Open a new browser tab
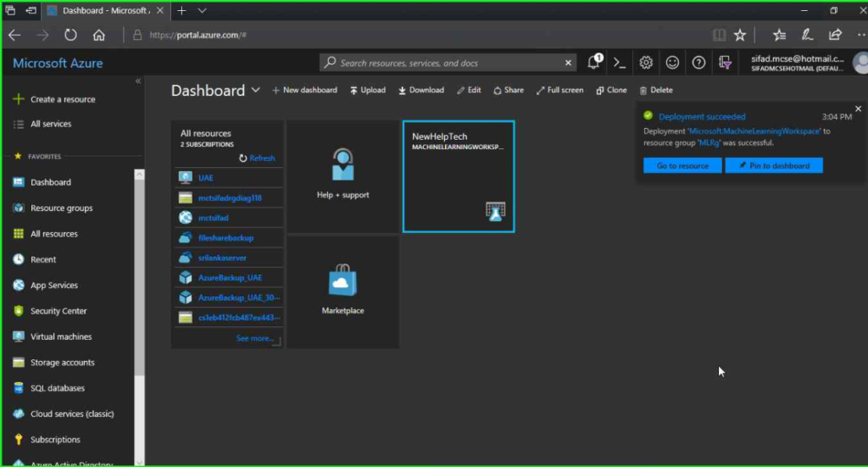 pos(181,10)
